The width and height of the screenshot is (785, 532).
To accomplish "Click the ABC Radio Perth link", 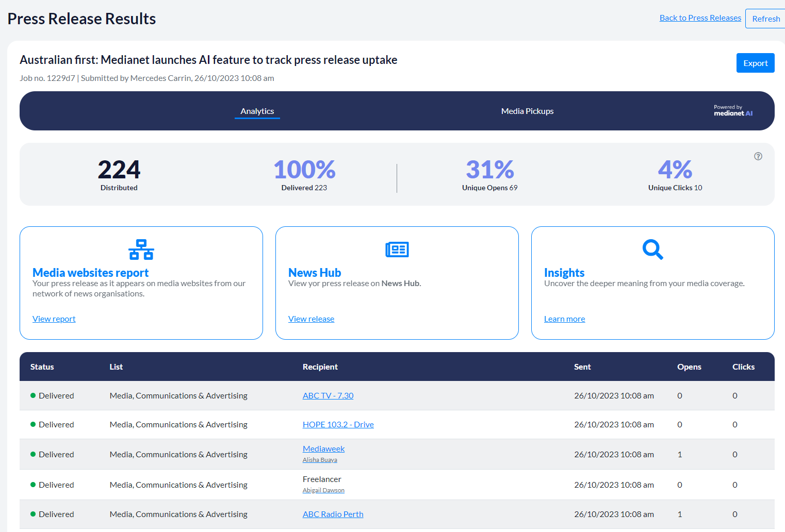I will [x=333, y=514].
